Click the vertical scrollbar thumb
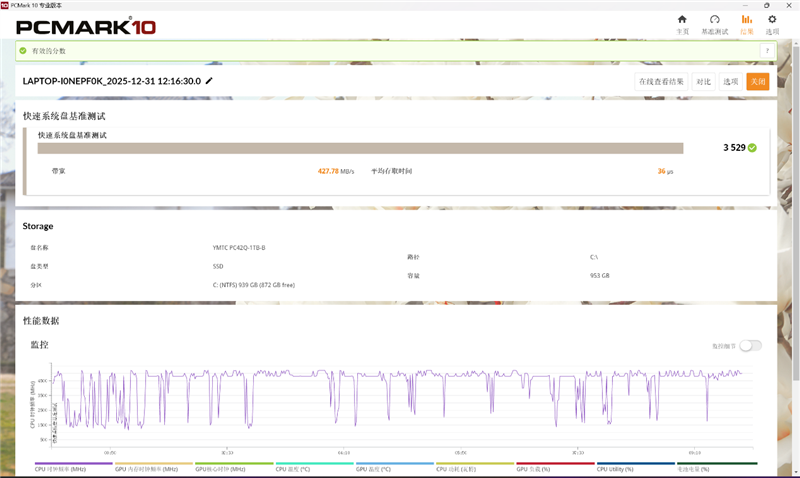This screenshot has height=478, width=800. point(796,214)
